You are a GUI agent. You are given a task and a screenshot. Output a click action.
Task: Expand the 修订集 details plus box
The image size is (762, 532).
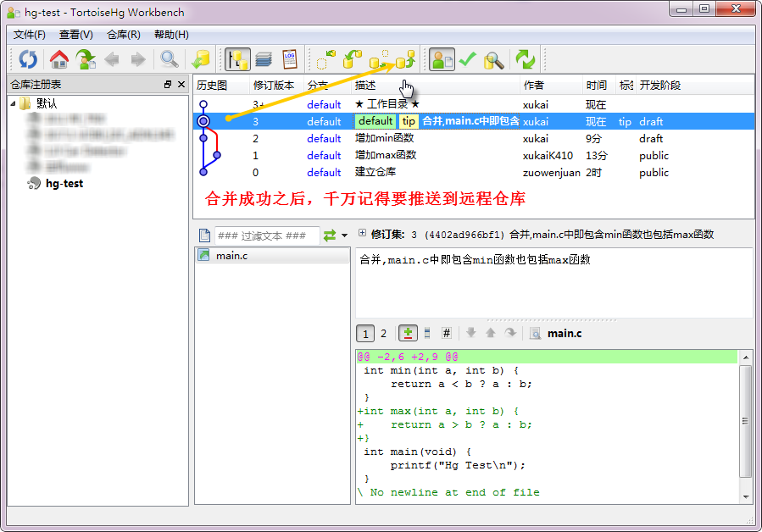(362, 233)
